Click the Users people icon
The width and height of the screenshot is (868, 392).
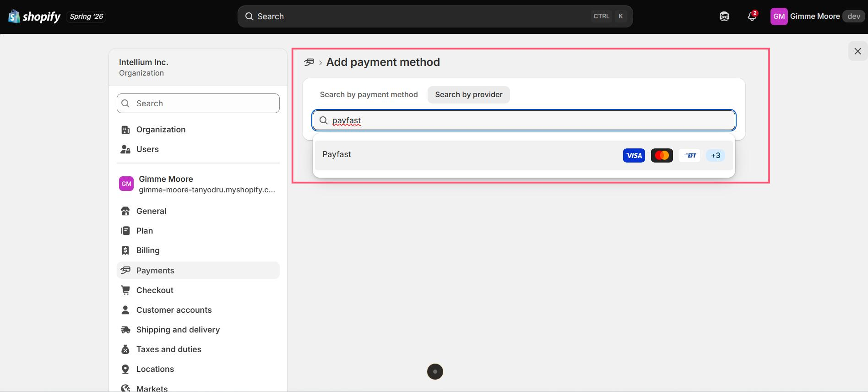(125, 149)
